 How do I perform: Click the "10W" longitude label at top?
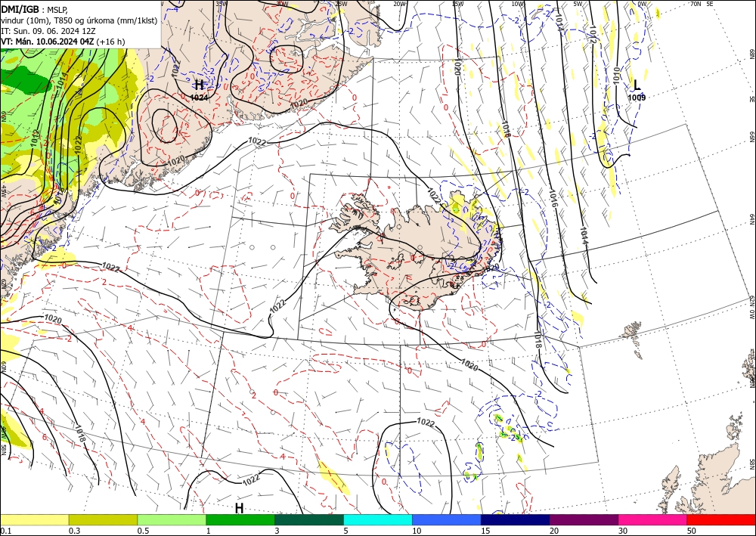[x=518, y=4]
